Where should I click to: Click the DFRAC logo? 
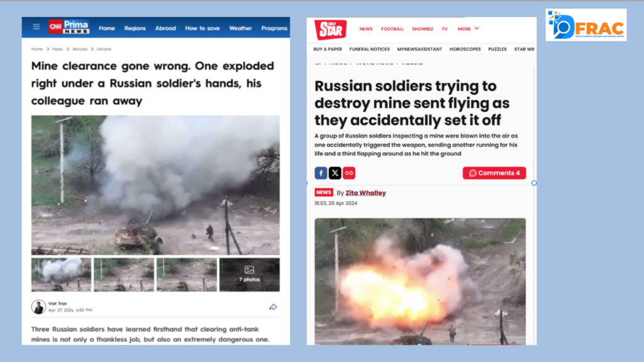point(586,25)
